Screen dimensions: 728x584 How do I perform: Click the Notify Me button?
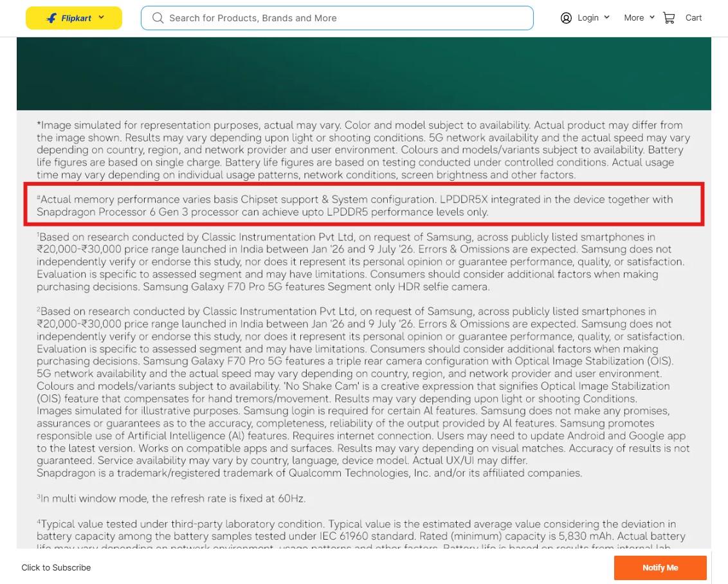coord(660,568)
